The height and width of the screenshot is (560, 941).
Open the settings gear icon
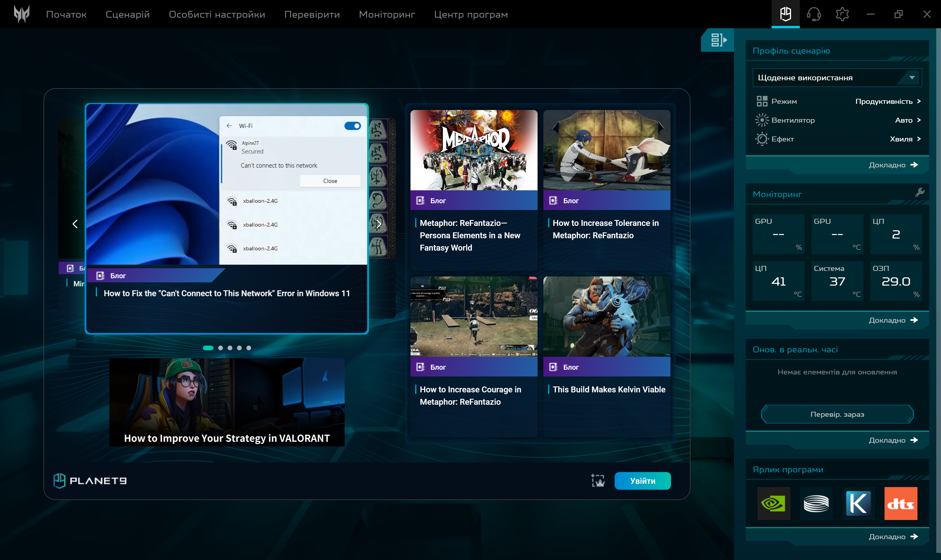coord(842,14)
